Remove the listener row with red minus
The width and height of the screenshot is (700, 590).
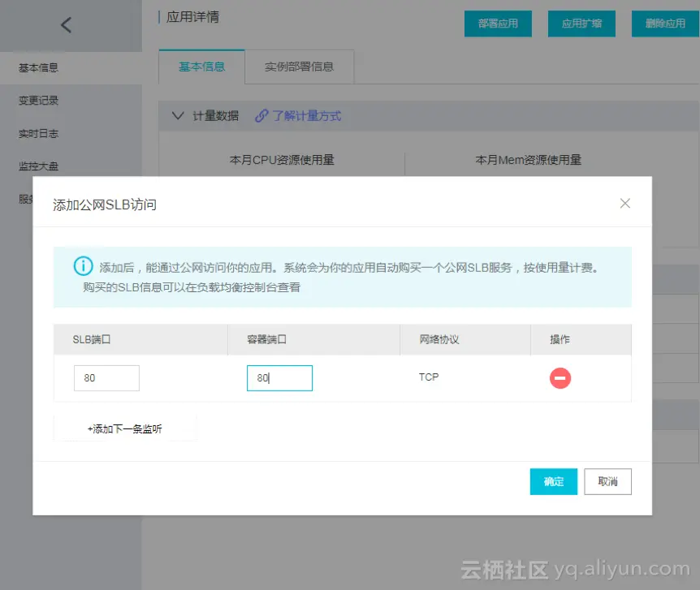560,378
